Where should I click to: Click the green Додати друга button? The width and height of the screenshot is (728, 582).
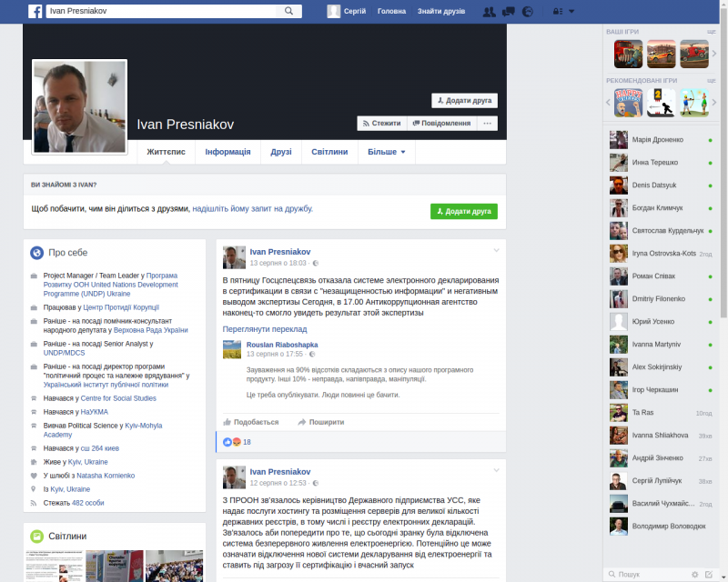(464, 211)
